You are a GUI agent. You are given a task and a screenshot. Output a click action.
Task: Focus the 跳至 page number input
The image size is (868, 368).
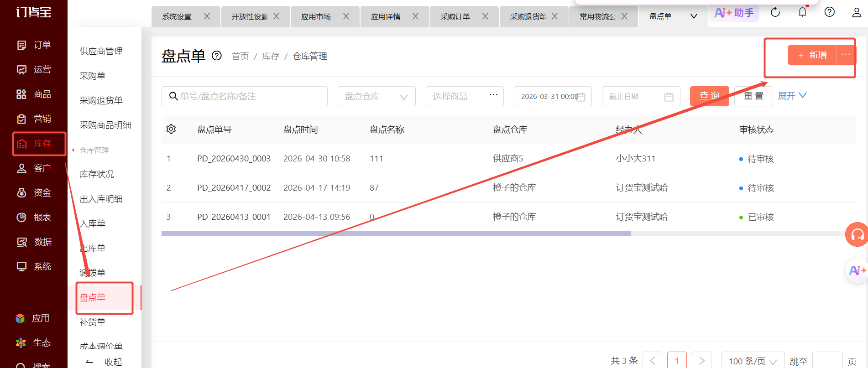(827, 361)
